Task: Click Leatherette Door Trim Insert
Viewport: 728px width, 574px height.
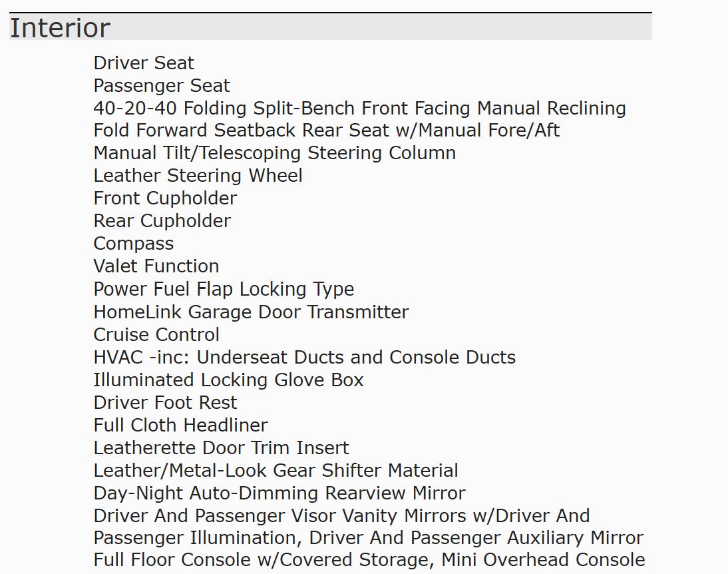Action: (x=221, y=448)
